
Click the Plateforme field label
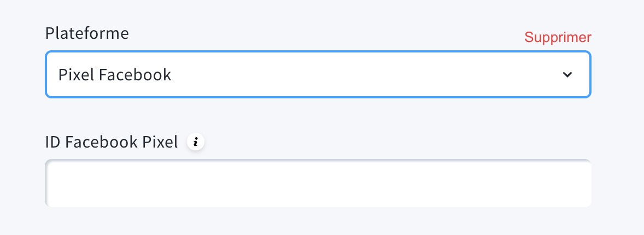coord(87,33)
